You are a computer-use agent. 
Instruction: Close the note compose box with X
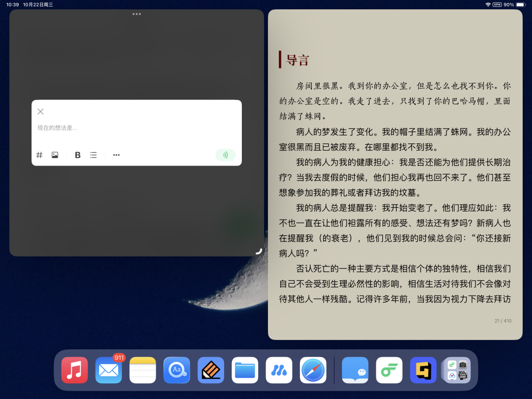(40, 111)
